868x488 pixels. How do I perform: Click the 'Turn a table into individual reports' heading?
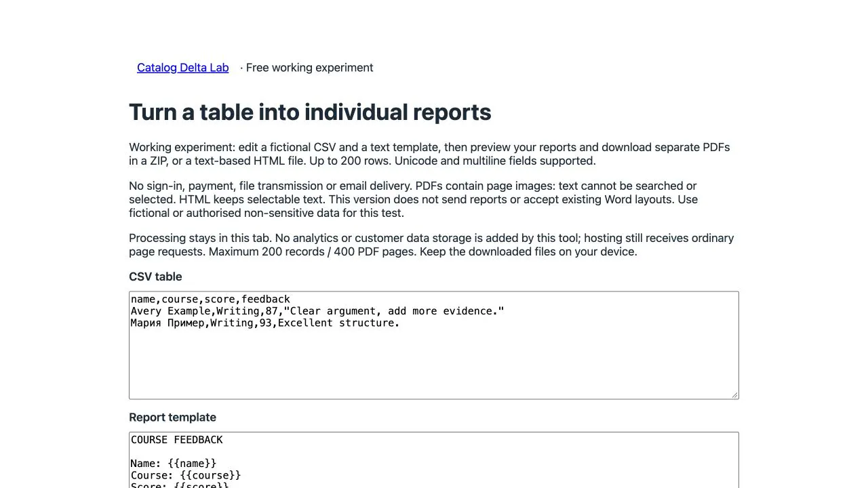click(310, 113)
